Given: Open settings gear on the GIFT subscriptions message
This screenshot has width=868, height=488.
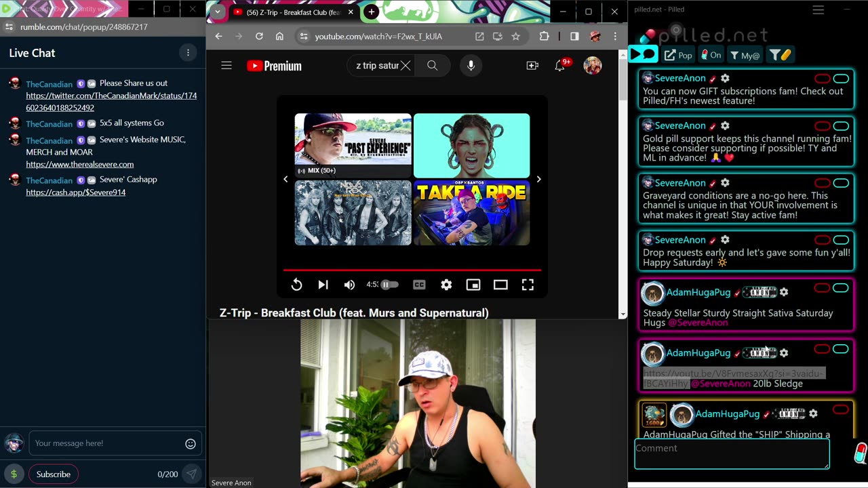Looking at the screenshot, I should tap(725, 79).
